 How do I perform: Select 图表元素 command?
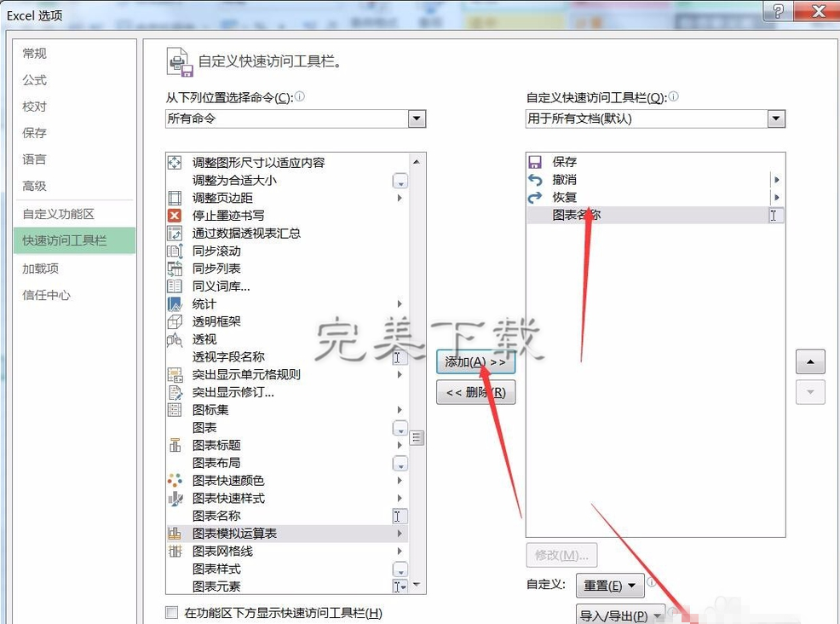pos(288,586)
